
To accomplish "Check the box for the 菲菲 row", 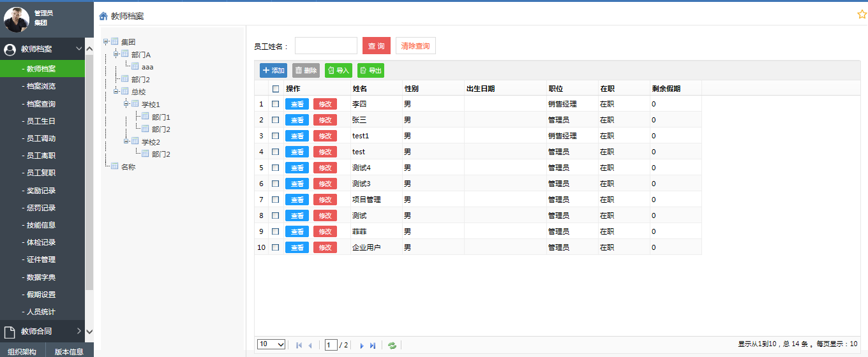I will click(276, 231).
